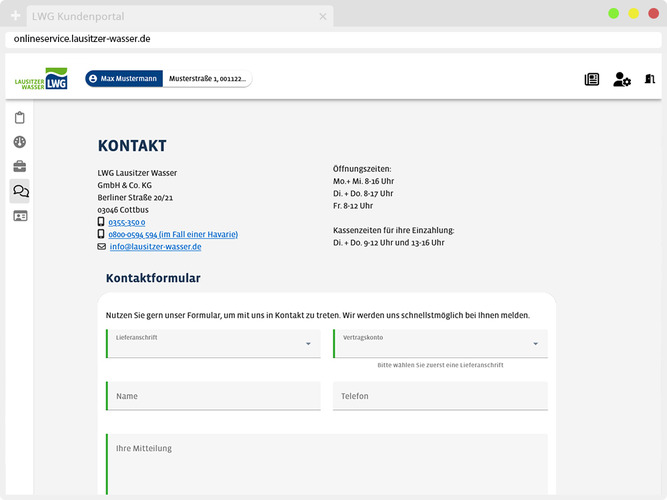
Task: Expand the Vertragskonto dropdown
Action: pos(441,343)
